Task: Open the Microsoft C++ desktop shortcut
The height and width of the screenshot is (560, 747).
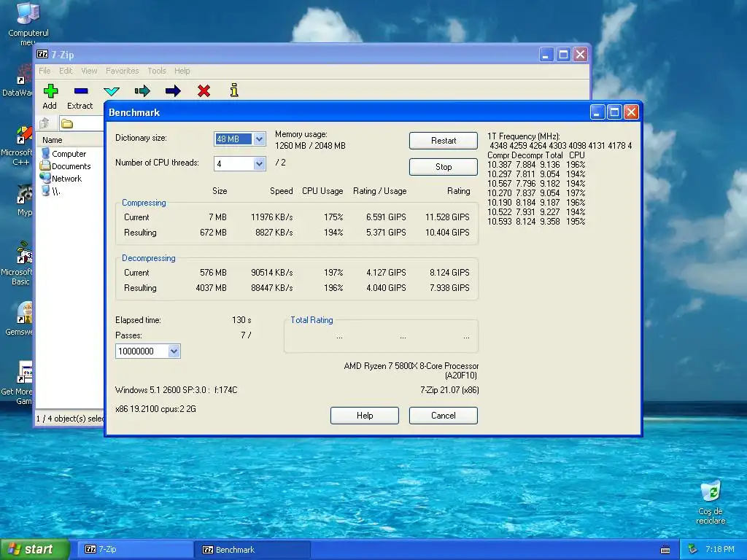Action: 18,146
